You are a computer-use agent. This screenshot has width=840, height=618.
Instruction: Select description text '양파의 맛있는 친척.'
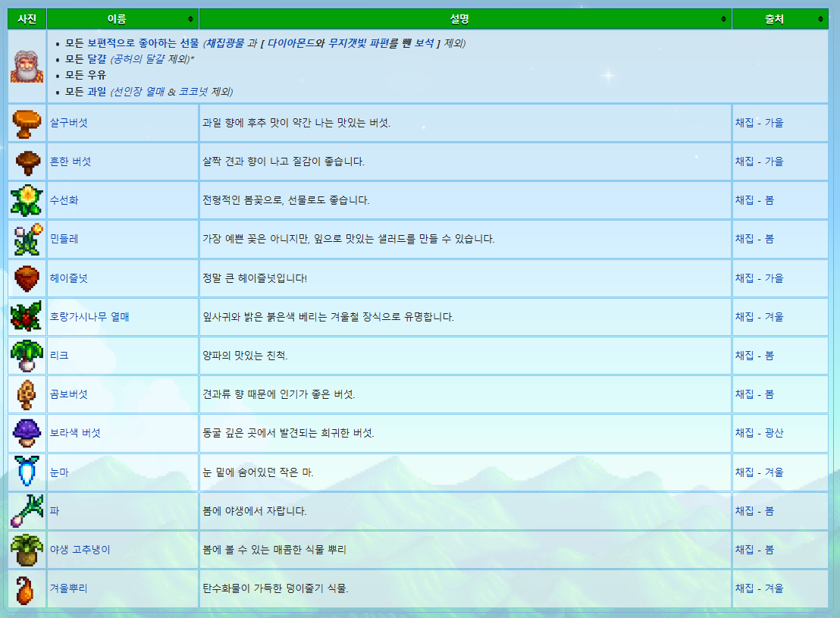(x=245, y=356)
